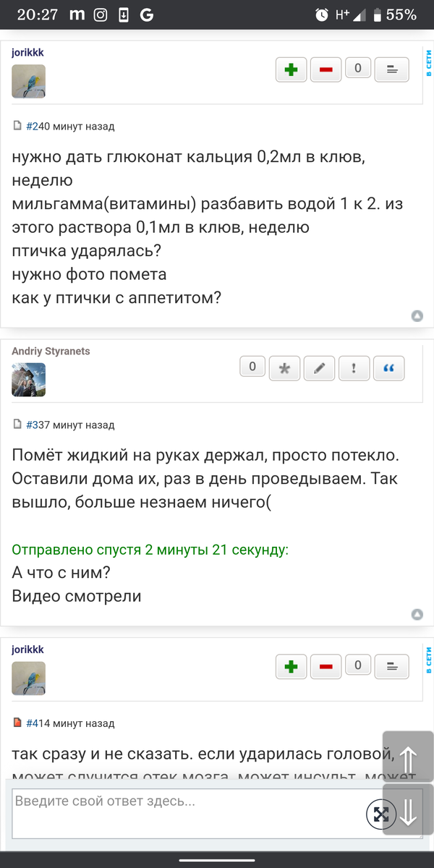Screen dimensions: 434x868
Task: Report post #3 with the exclamation icon
Action: click(x=354, y=368)
